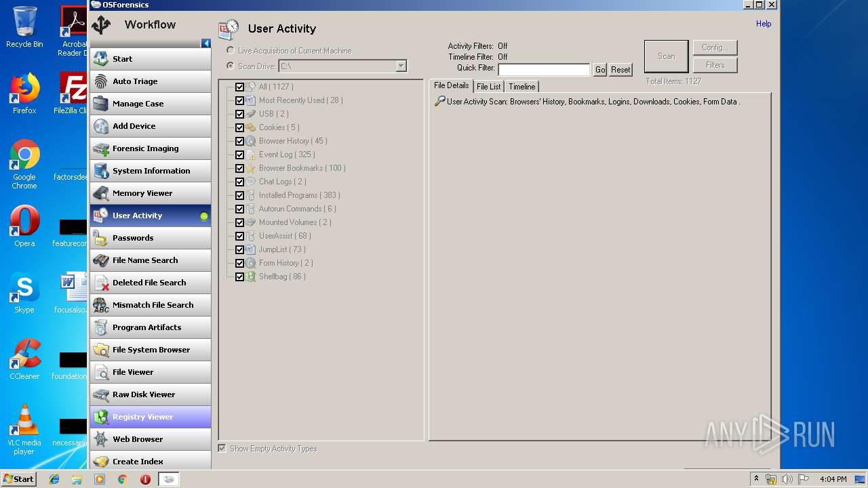Open Forensic Imaging drive icon

[x=101, y=148]
